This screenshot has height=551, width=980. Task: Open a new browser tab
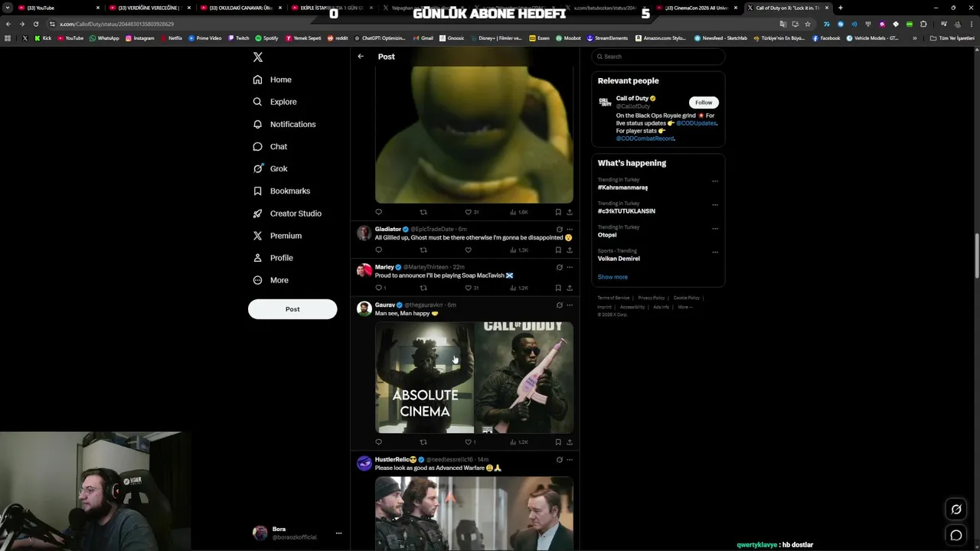(x=841, y=8)
